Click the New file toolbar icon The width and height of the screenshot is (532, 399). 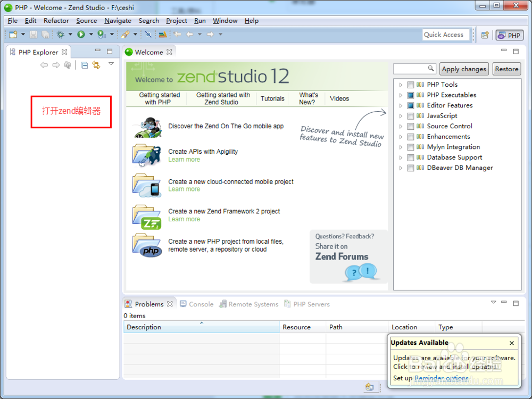13,34
